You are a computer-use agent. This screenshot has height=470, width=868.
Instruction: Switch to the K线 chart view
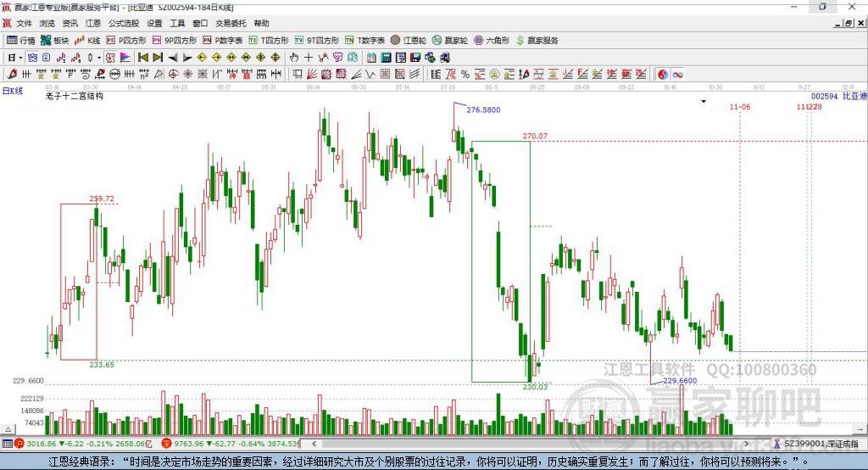pyautogui.click(x=87, y=41)
